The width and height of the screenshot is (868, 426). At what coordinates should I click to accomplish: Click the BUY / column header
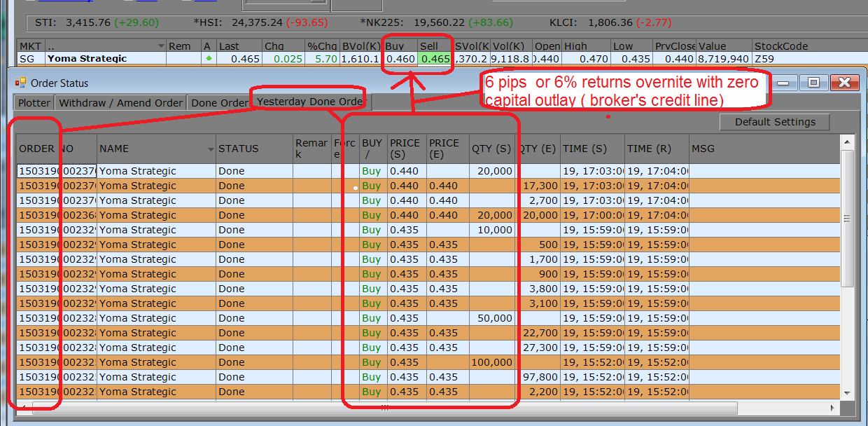(x=373, y=149)
